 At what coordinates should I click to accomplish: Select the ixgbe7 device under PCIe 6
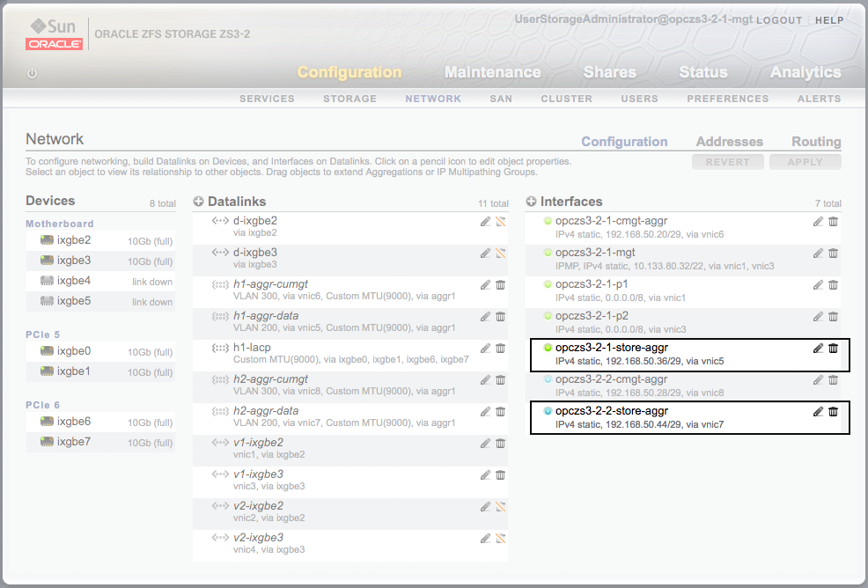(x=100, y=442)
